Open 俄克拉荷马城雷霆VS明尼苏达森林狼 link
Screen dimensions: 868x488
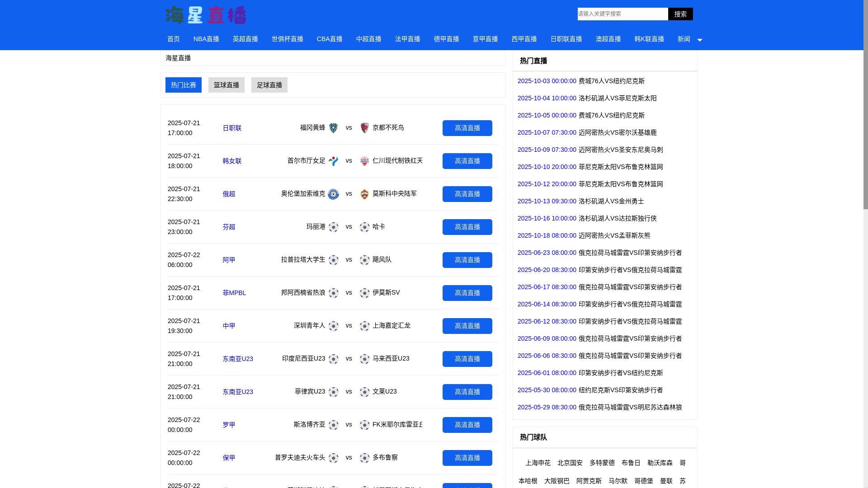630,407
